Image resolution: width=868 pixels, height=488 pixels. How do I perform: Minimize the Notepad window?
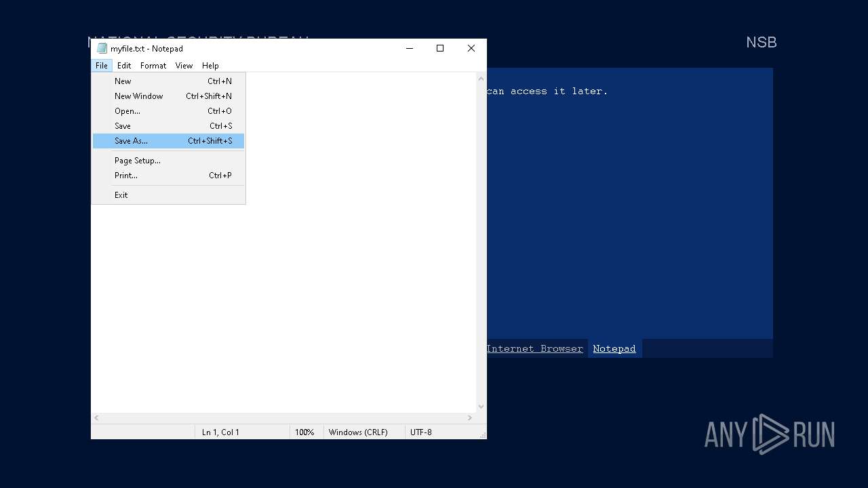point(410,48)
